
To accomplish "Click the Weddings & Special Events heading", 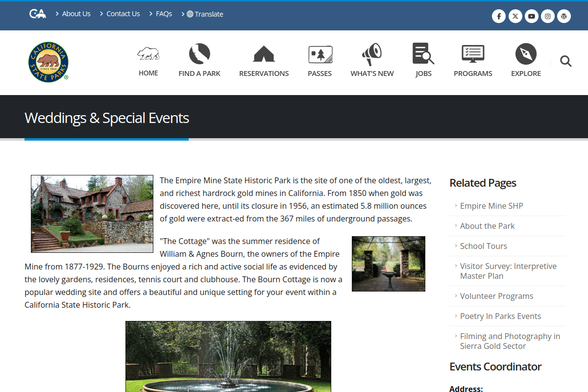I will pos(107,118).
